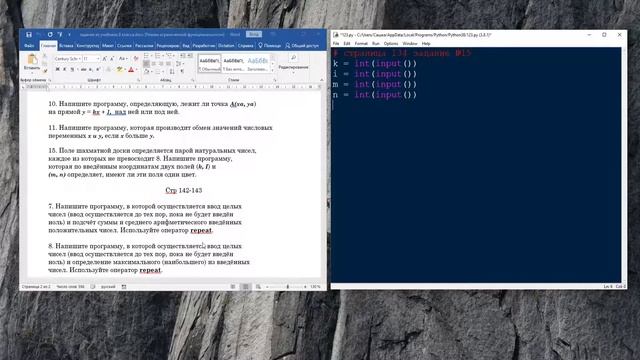The height and width of the screenshot is (360, 640).
Task: Open the Абзац group dialog launcher
Action: coord(193,80)
